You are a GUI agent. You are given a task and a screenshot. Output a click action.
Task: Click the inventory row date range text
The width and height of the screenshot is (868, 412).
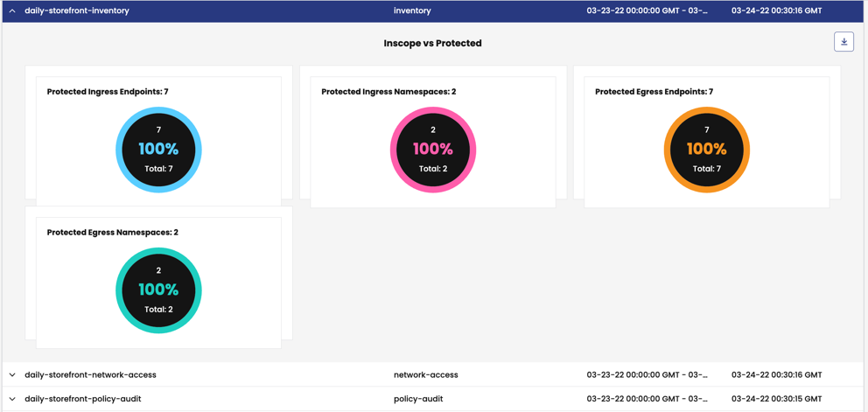[x=647, y=11]
